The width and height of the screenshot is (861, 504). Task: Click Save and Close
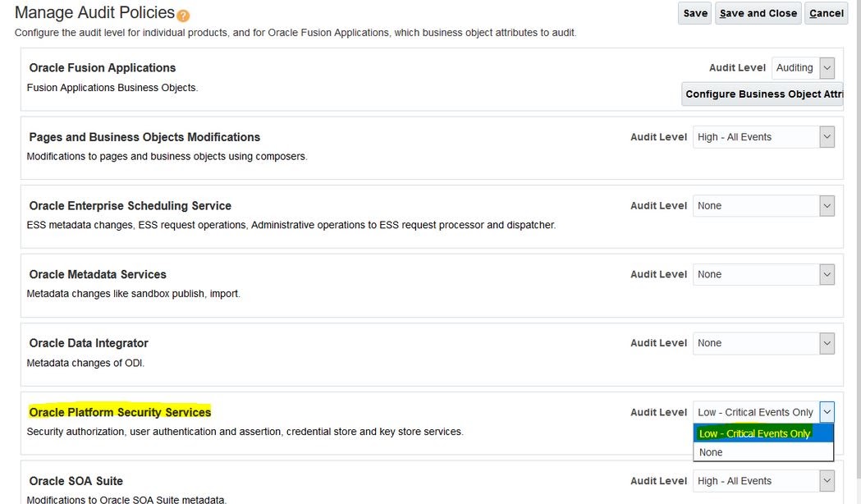coord(758,12)
